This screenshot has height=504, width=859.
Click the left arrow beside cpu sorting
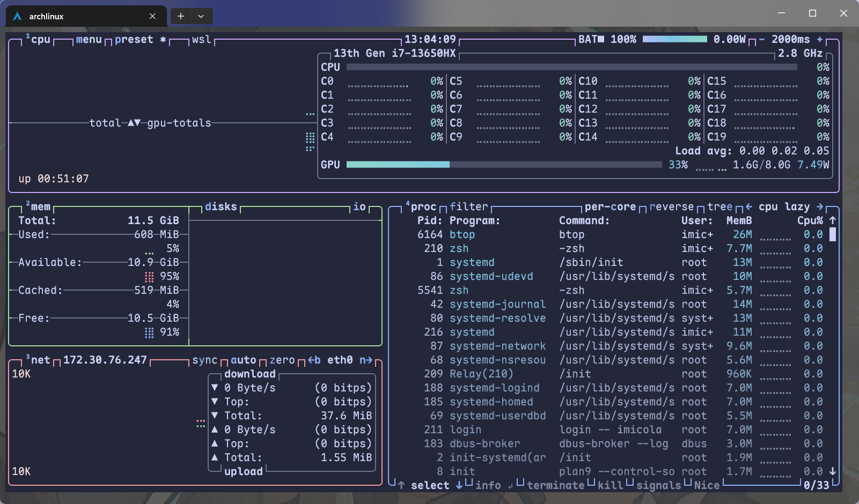[x=748, y=207]
